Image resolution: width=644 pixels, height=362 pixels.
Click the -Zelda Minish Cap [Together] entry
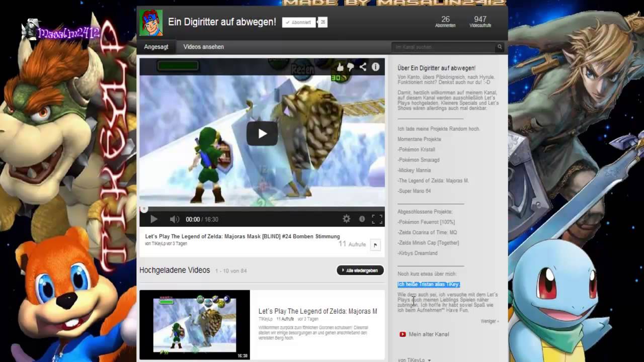(428, 243)
